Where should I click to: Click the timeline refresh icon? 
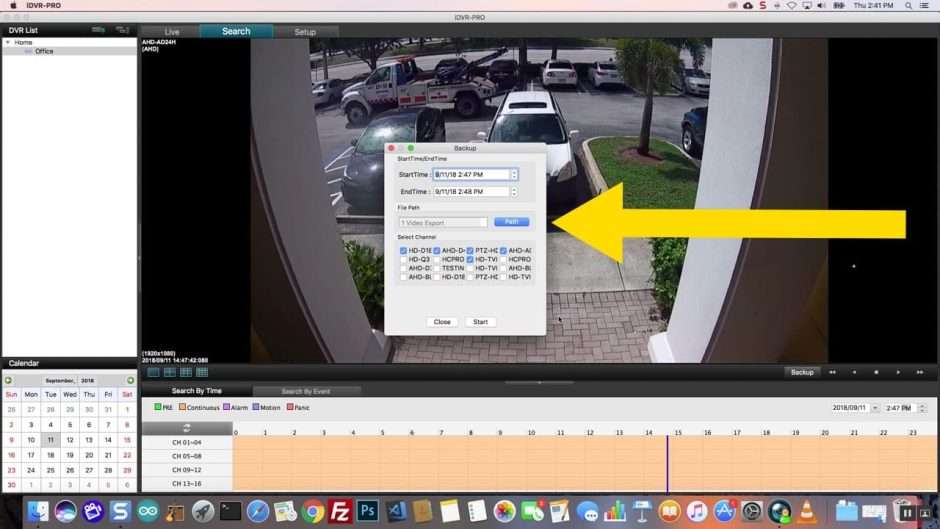point(186,428)
